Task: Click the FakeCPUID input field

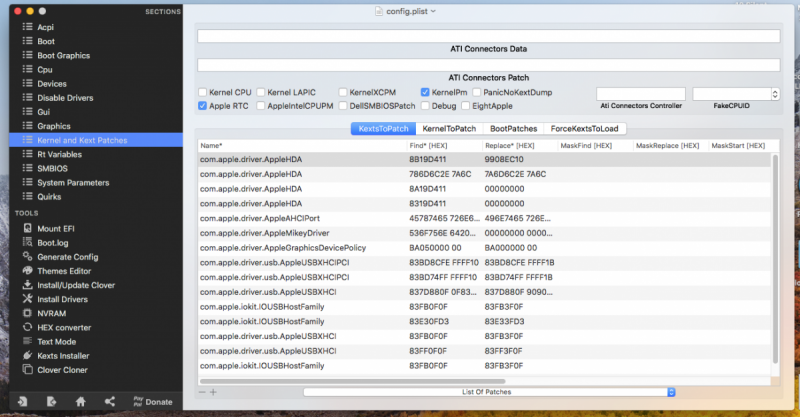Action: 732,94
